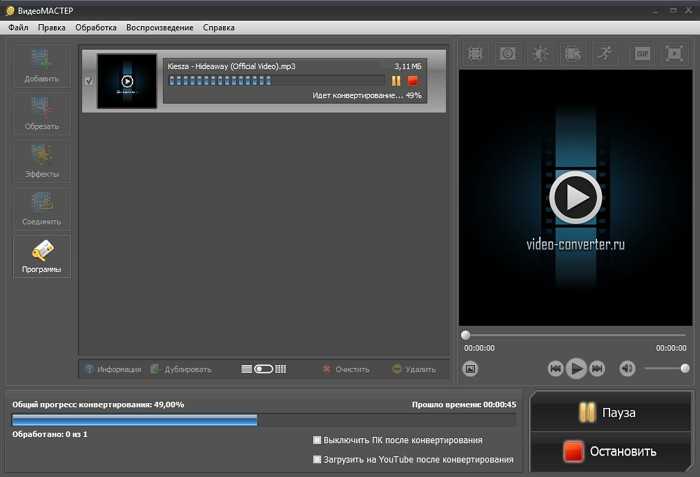Open the Справка menu
The width and height of the screenshot is (700, 477).
[x=219, y=28]
